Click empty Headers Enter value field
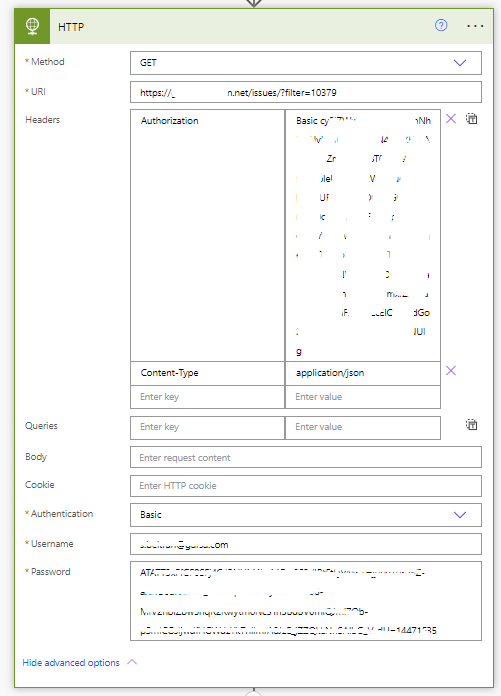Viewport: 501px width, 696px height. click(363, 397)
